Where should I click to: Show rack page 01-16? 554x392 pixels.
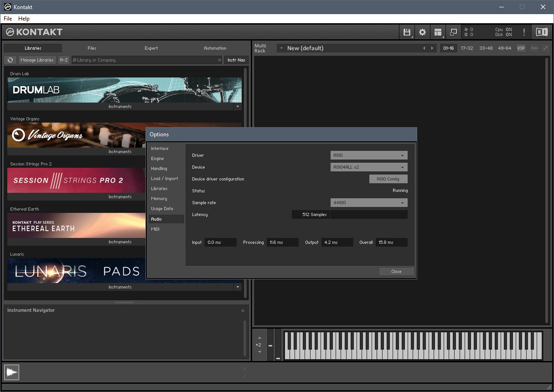tap(449, 48)
